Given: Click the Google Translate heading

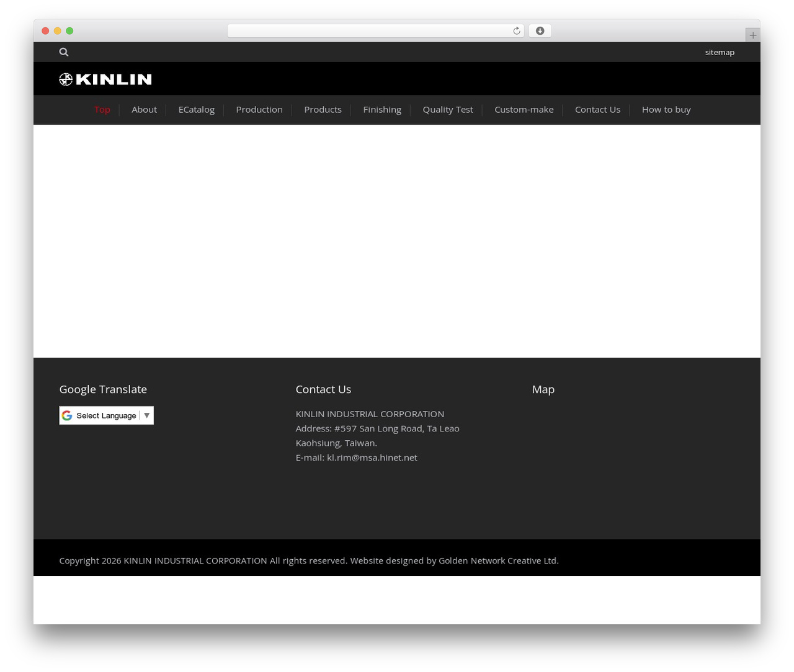Looking at the screenshot, I should coord(103,389).
